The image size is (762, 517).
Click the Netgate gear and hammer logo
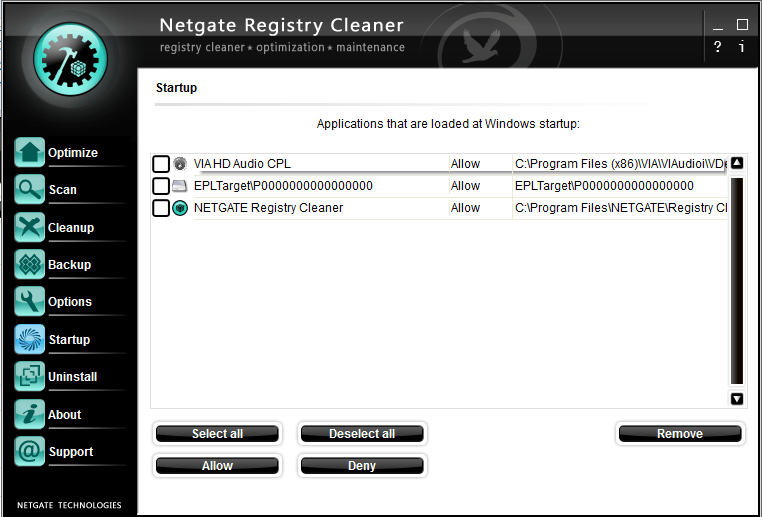[x=70, y=59]
